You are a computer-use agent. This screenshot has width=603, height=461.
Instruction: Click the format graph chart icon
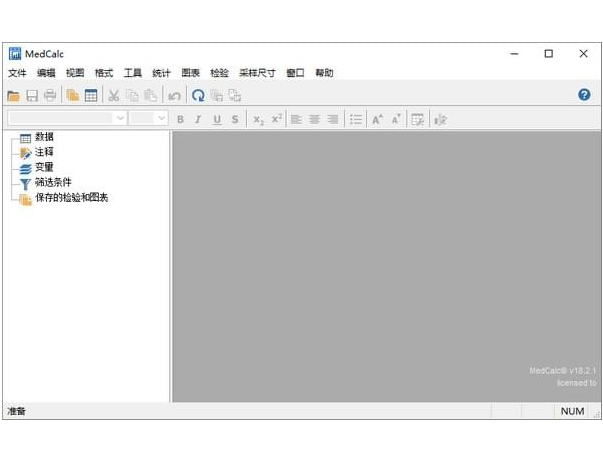[x=440, y=120]
